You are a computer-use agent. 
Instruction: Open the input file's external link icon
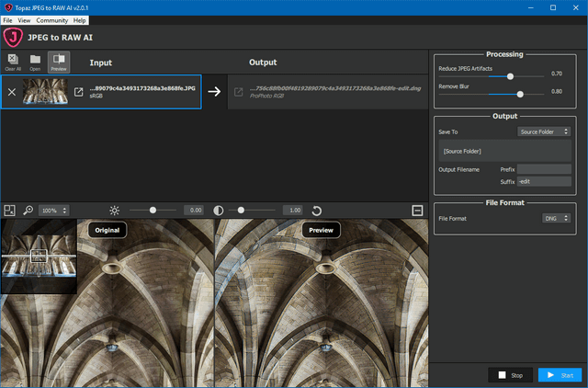79,92
